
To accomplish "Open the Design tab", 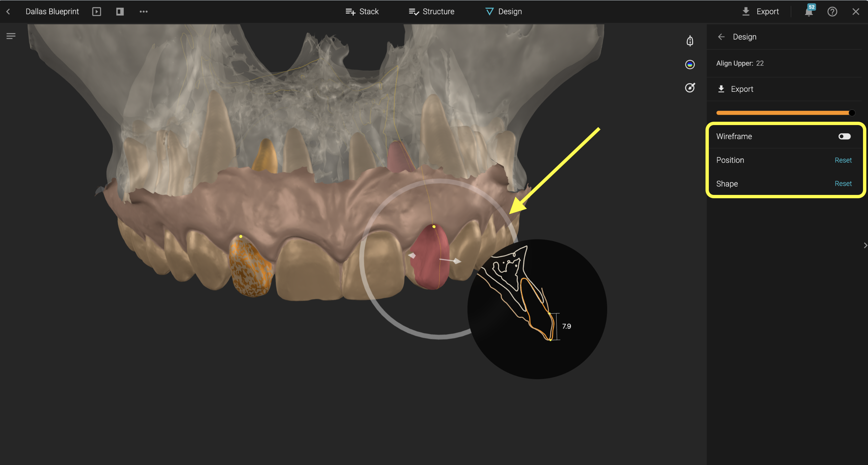I will point(504,11).
